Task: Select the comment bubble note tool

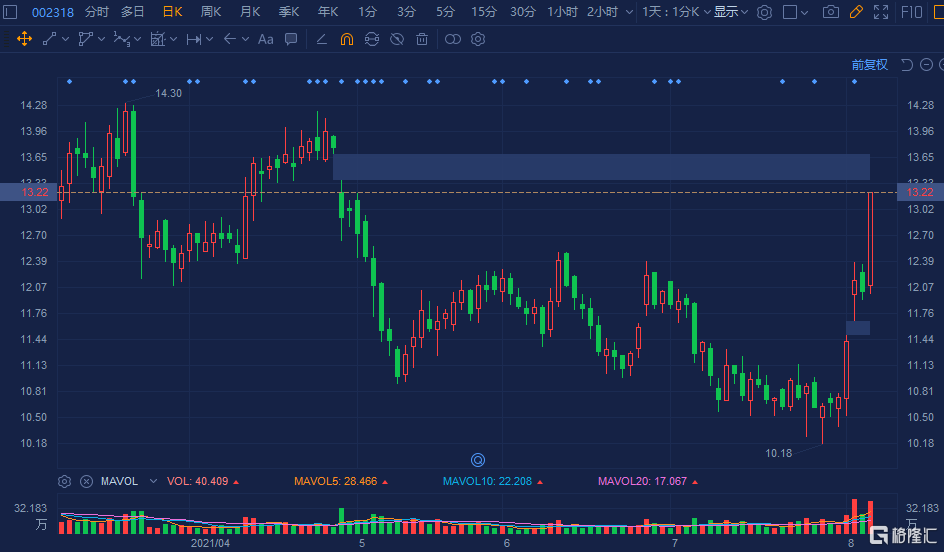Action: (x=291, y=40)
